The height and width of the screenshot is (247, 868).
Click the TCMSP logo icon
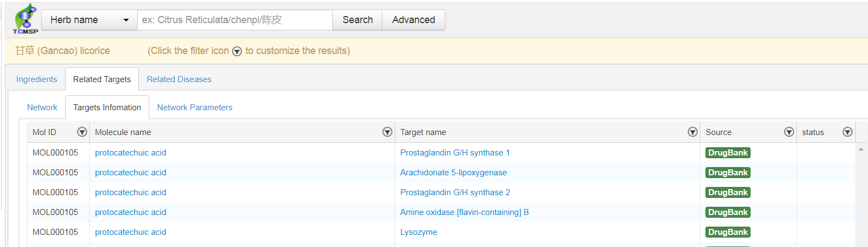[x=25, y=19]
